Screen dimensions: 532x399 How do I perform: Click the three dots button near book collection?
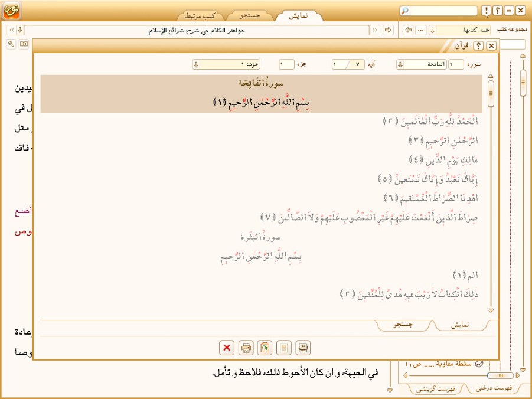pos(421,30)
